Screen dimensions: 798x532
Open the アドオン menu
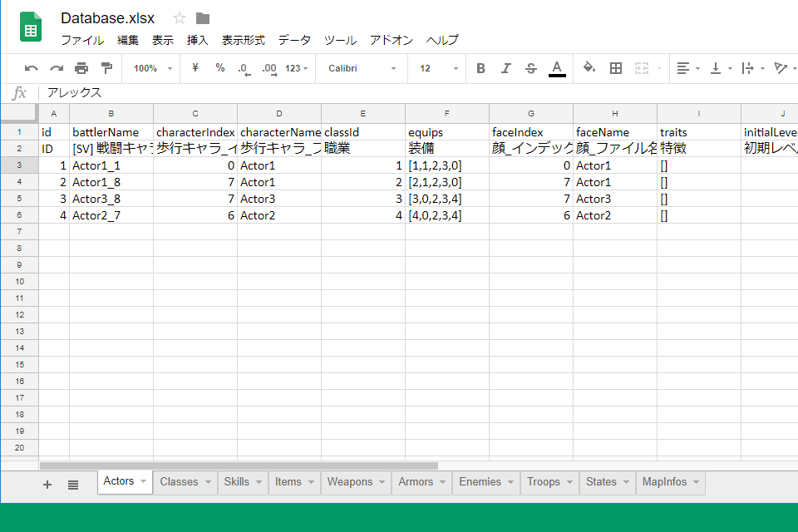tap(391, 40)
